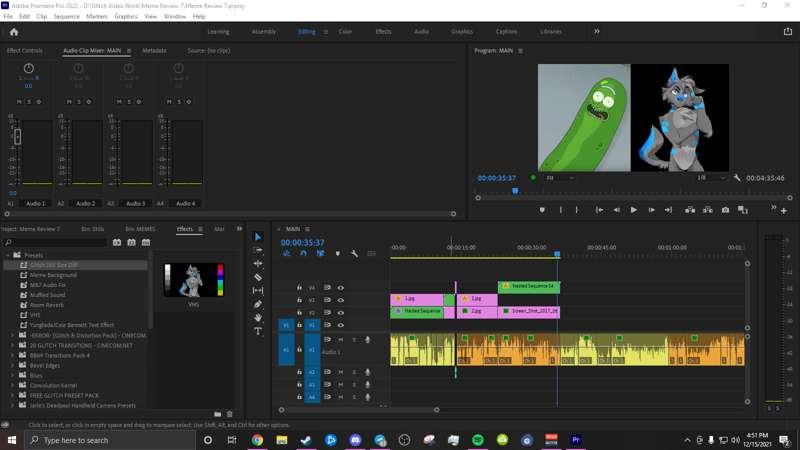The width and height of the screenshot is (800, 450).
Task: Expand the 20 GLITCH TRANSITIONS folder
Action: (x=12, y=345)
